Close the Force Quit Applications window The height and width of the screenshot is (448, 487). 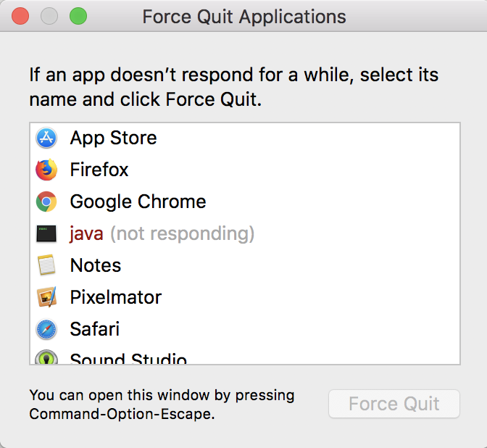[x=20, y=15]
